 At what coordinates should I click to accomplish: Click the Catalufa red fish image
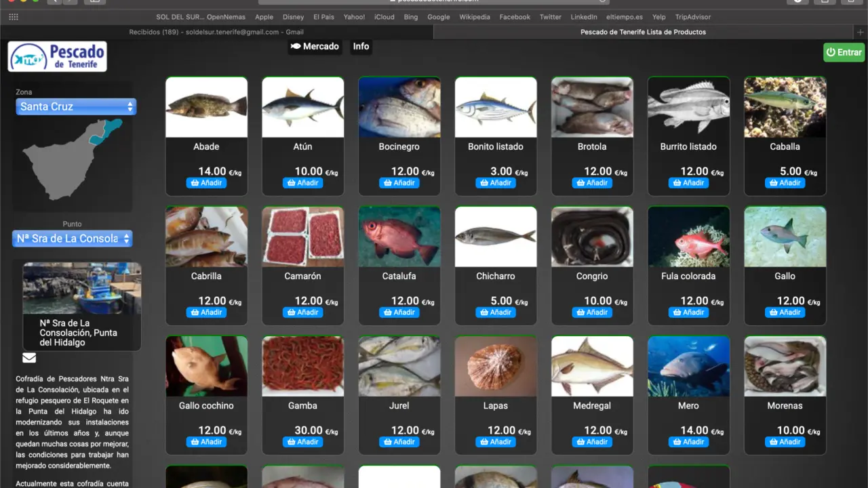(399, 237)
